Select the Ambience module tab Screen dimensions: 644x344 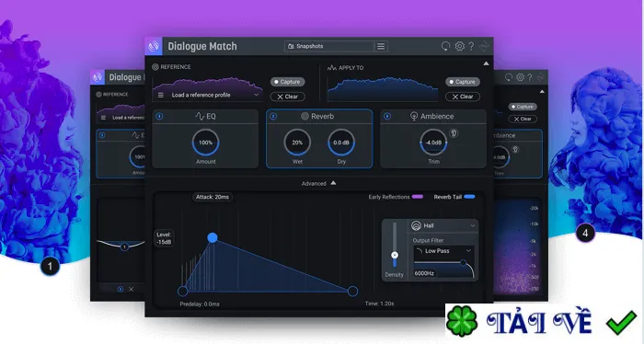433,117
